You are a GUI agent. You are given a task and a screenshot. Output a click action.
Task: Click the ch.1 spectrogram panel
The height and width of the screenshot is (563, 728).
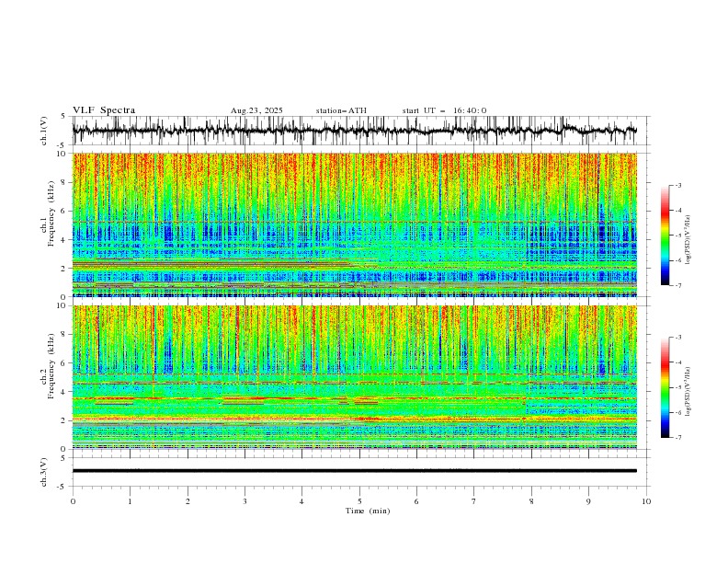355,224
